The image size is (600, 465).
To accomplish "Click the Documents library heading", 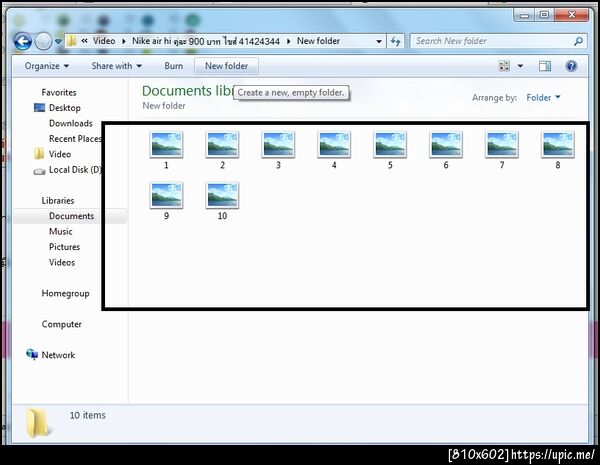I will (188, 91).
